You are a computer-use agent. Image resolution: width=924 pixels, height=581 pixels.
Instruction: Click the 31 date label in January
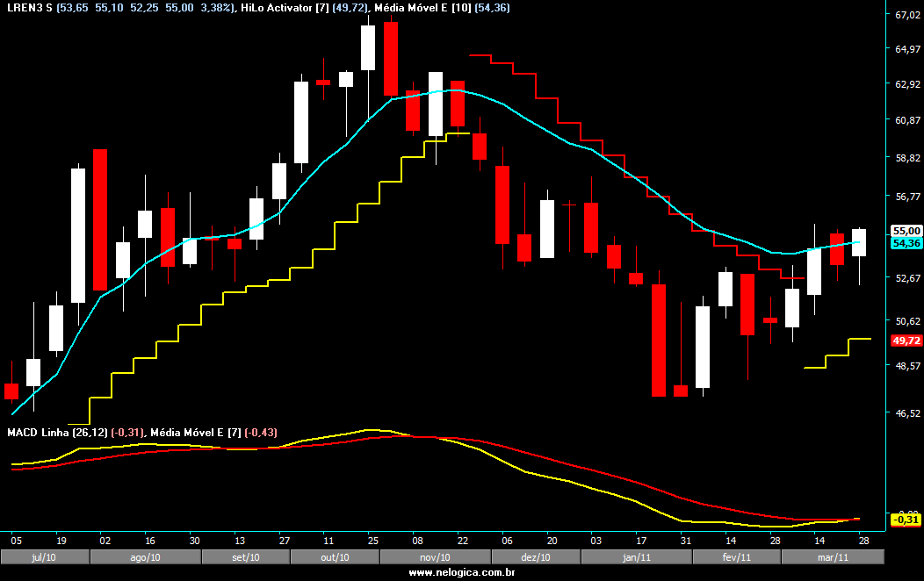[x=685, y=541]
